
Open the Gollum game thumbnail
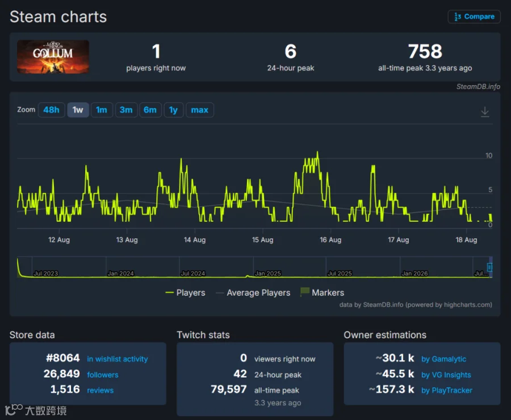pyautogui.click(x=53, y=57)
